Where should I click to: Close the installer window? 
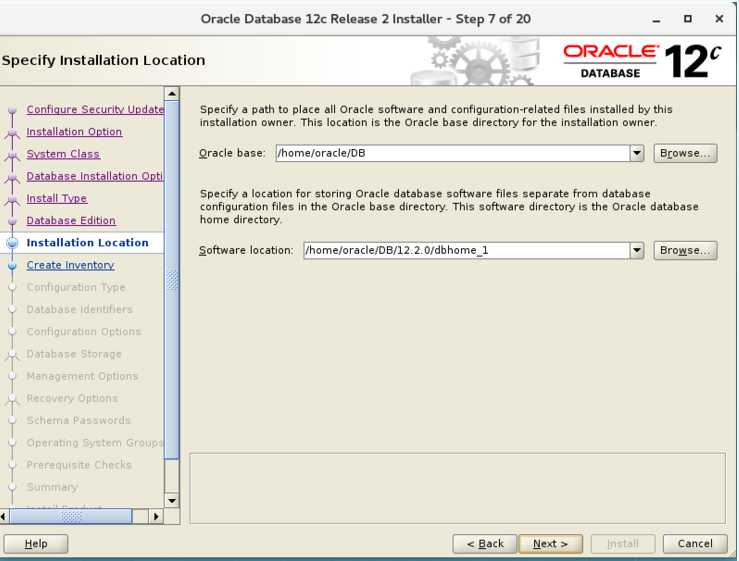point(719,19)
